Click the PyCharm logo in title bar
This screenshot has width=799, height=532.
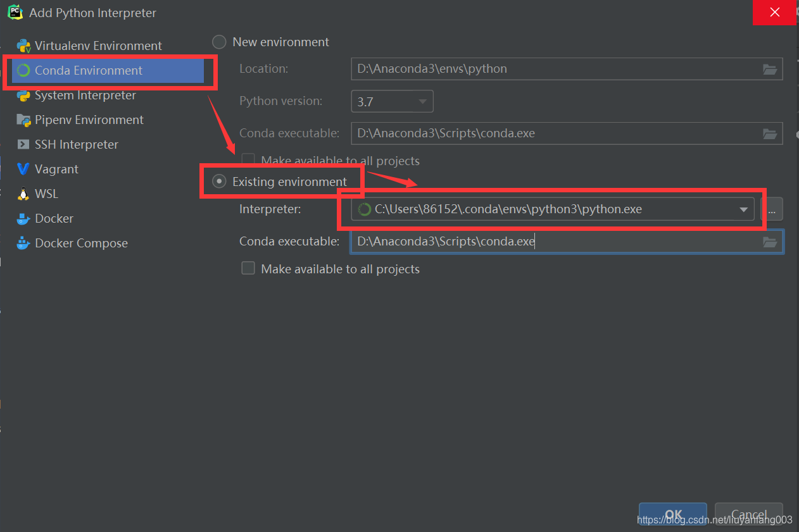tap(15, 12)
